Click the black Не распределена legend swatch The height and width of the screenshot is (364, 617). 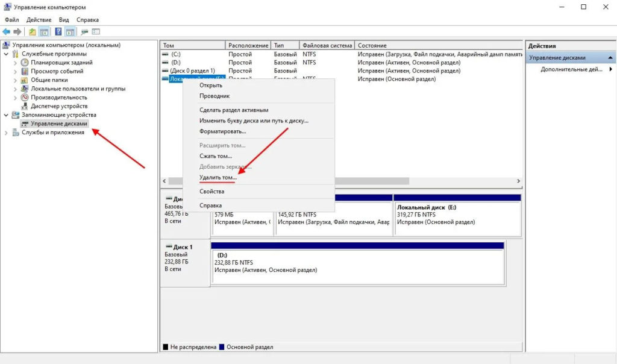click(166, 347)
